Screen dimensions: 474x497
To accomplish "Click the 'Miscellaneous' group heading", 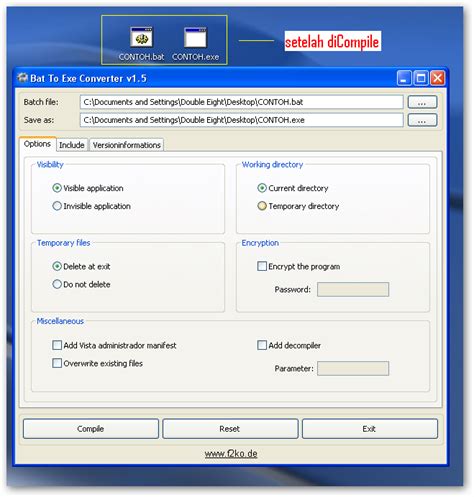I will pos(60,321).
